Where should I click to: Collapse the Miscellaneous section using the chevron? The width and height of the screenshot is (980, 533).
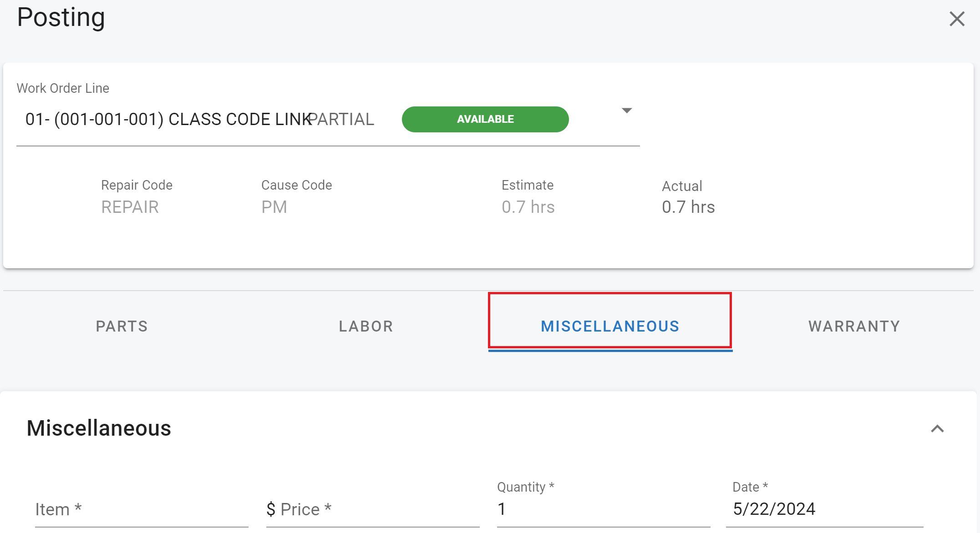937,429
